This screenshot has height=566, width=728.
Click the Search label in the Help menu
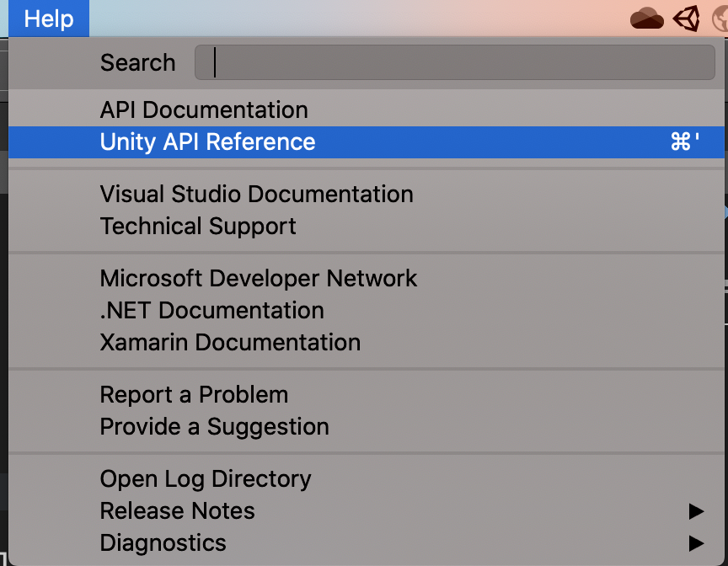[x=137, y=62]
